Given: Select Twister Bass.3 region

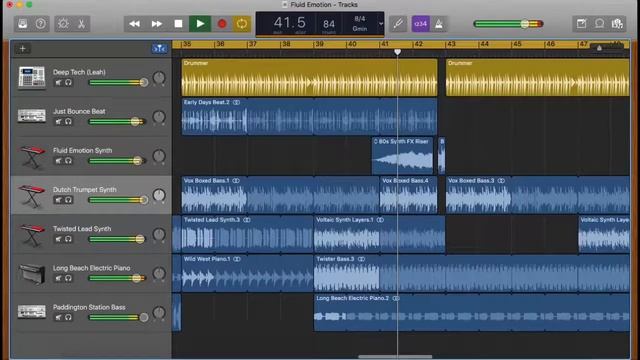Looking at the screenshot, I should click(x=471, y=273).
